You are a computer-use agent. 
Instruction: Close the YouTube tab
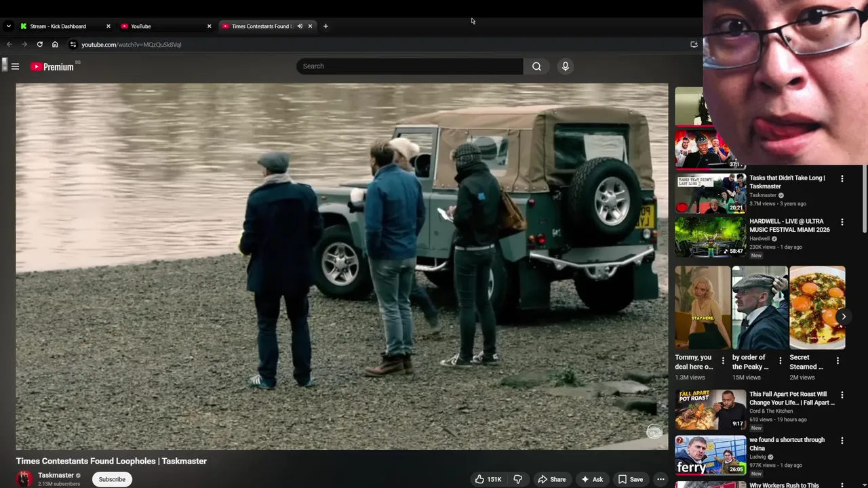point(209,26)
